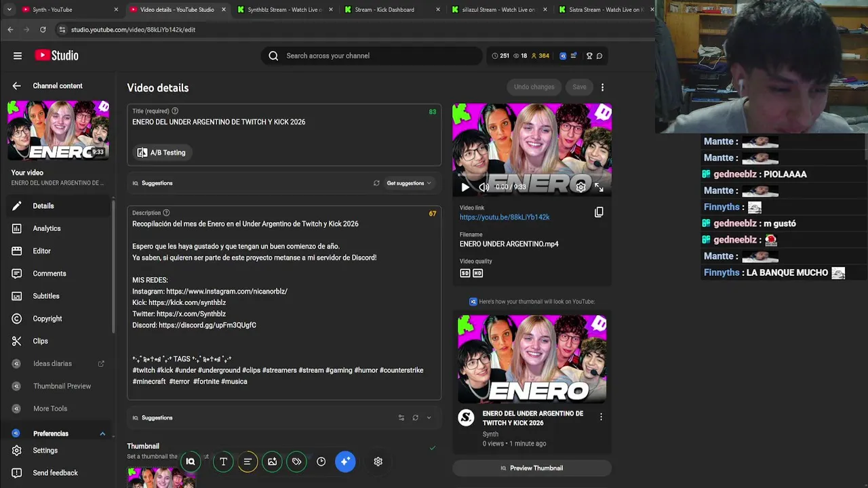This screenshot has height=488, width=868.
Task: Open the clock history icon in toolbar
Action: tap(321, 462)
